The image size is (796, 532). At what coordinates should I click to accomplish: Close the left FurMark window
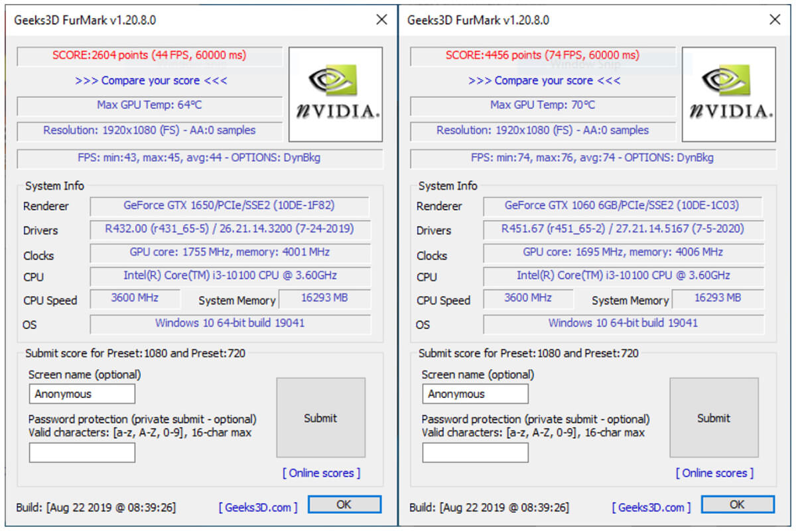pos(381,20)
